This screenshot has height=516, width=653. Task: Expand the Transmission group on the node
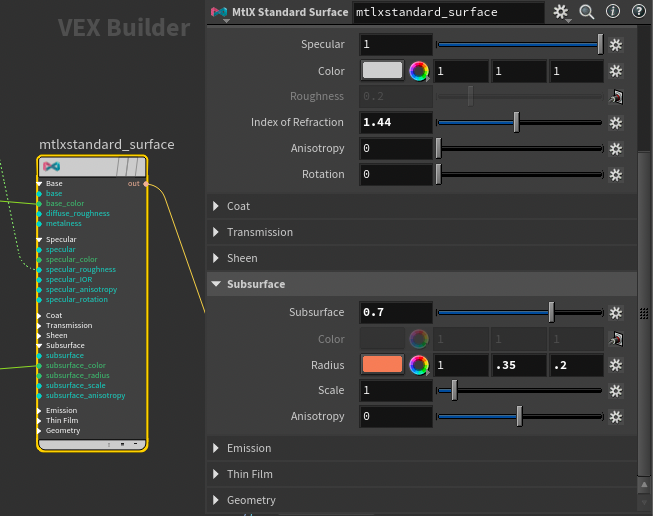coord(40,326)
